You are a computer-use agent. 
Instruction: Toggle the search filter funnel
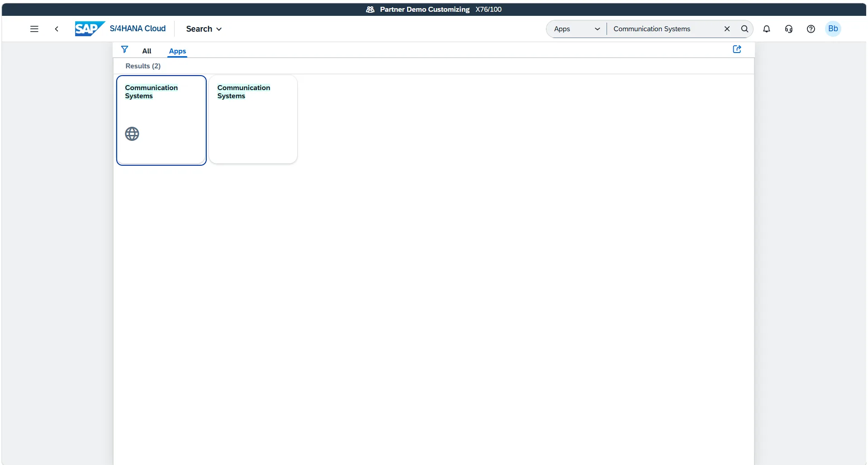pyautogui.click(x=124, y=49)
